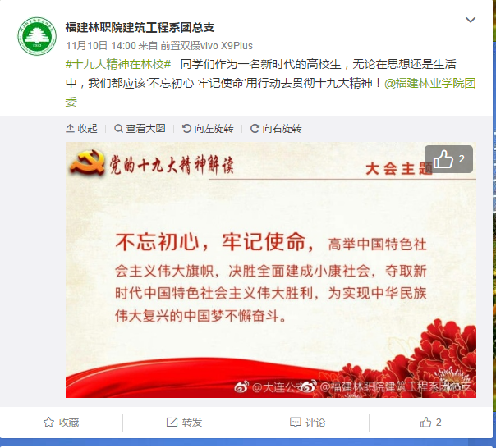The width and height of the screenshot is (496, 448).
Task: Click the 11月10日 14:00 timestamp
Action: coord(101,46)
